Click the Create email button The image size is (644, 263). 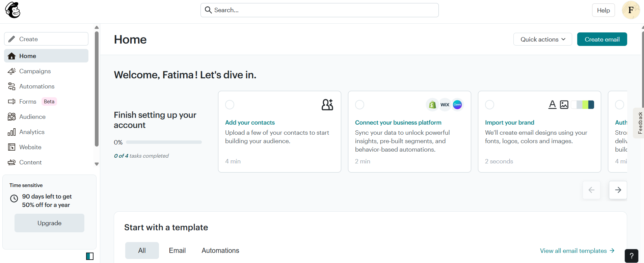coord(602,40)
